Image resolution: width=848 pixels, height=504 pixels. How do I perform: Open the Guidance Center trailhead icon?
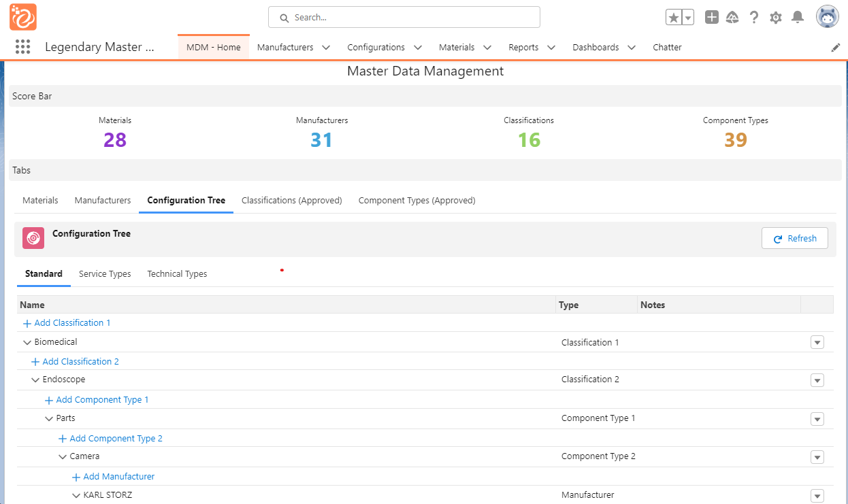(732, 18)
